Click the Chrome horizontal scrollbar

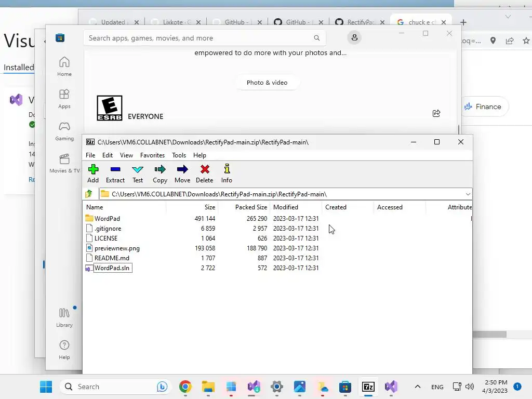click(489, 334)
